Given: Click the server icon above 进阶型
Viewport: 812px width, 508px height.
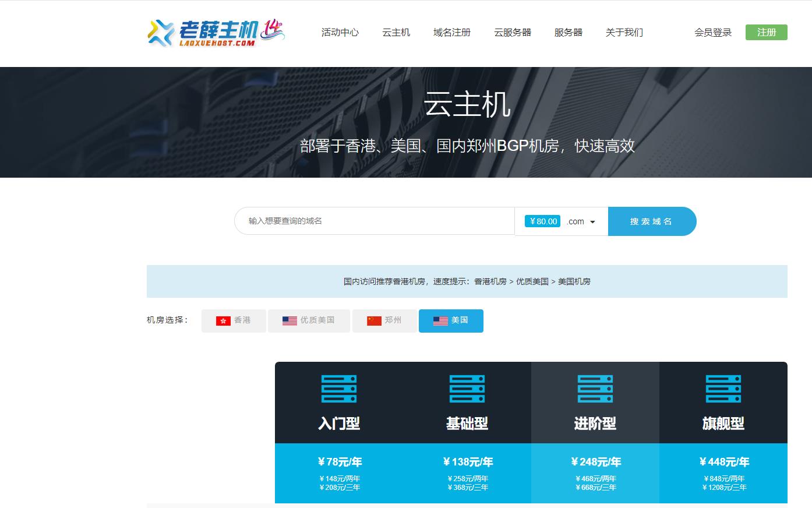Looking at the screenshot, I should [595, 389].
